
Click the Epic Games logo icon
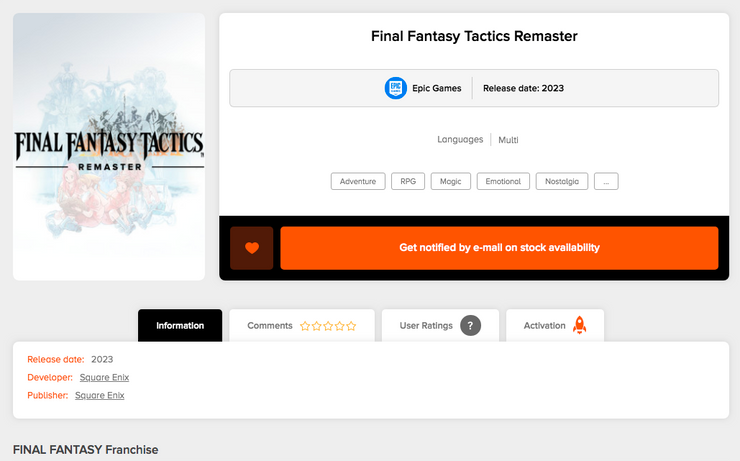pyautogui.click(x=396, y=88)
